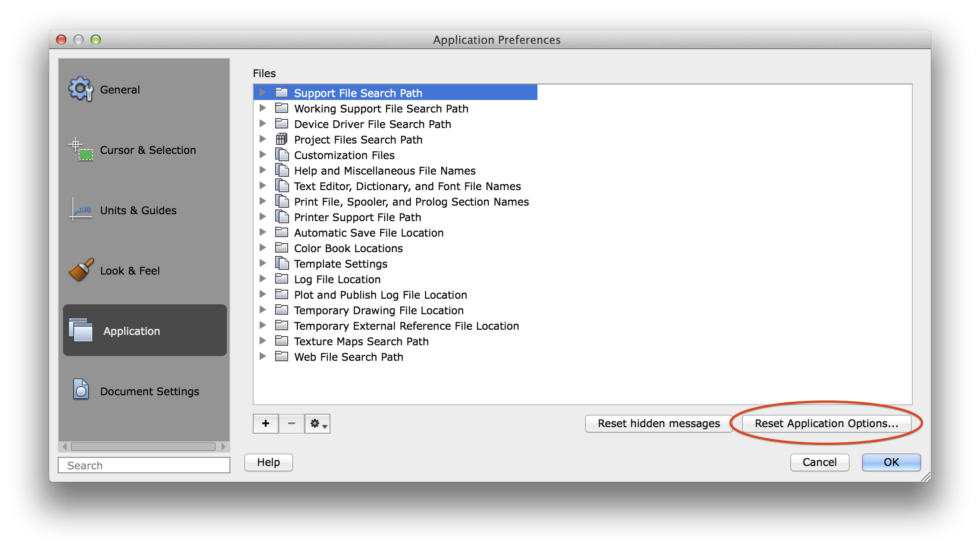Expand the Support File Search Path
The height and width of the screenshot is (550, 980).
coord(262,93)
